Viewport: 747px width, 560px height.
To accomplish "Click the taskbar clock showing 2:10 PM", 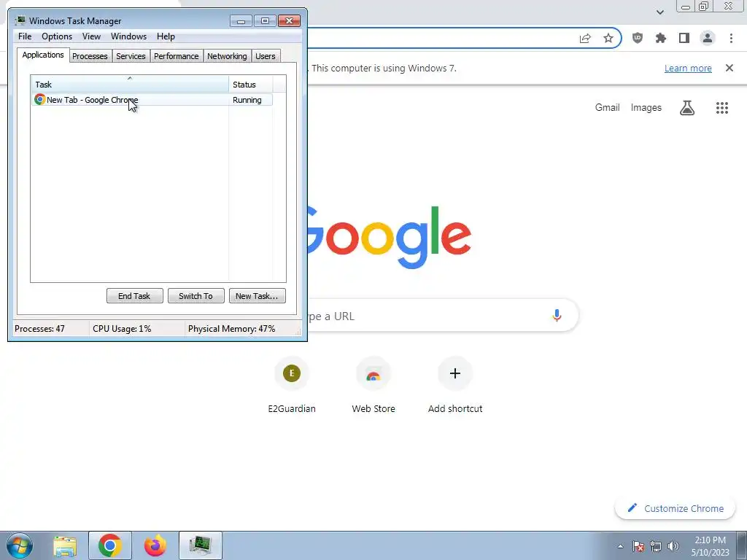I will pos(710,540).
